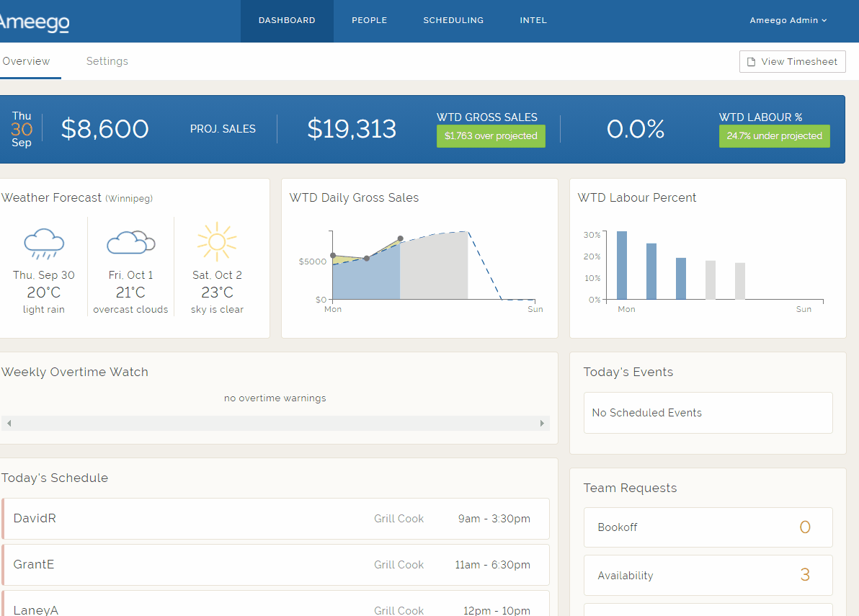Open Bookoff team requests

pyautogui.click(x=708, y=527)
